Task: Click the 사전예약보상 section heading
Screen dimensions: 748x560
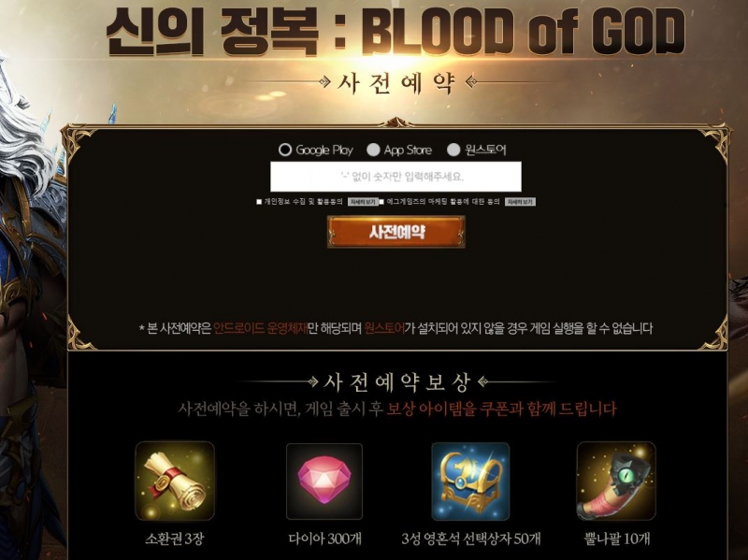Action: tap(396, 382)
